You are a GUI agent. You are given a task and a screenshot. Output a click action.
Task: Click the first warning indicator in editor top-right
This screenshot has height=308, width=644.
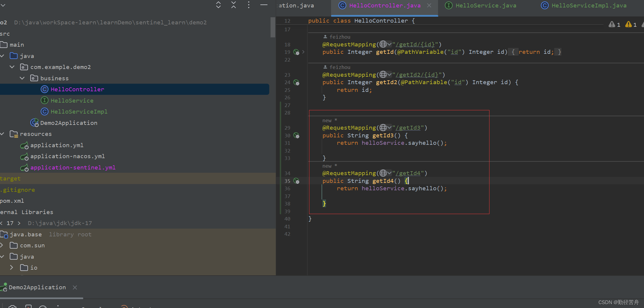click(614, 25)
